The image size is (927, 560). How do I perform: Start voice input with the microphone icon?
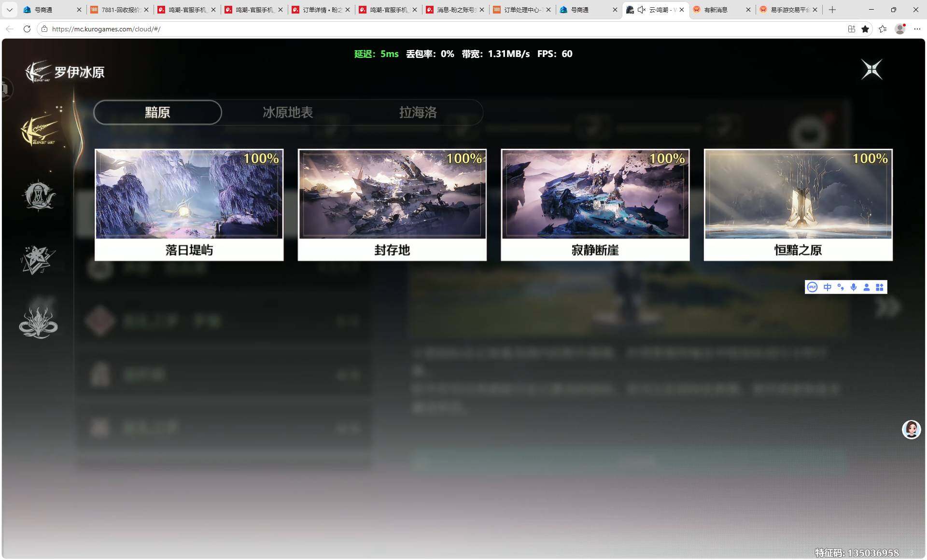[854, 287]
